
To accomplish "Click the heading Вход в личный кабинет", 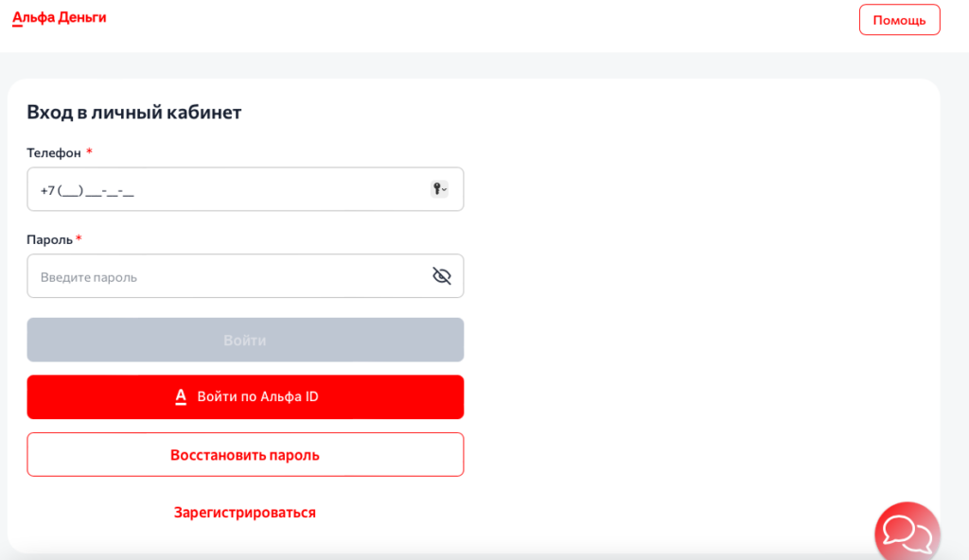I will (x=134, y=113).
